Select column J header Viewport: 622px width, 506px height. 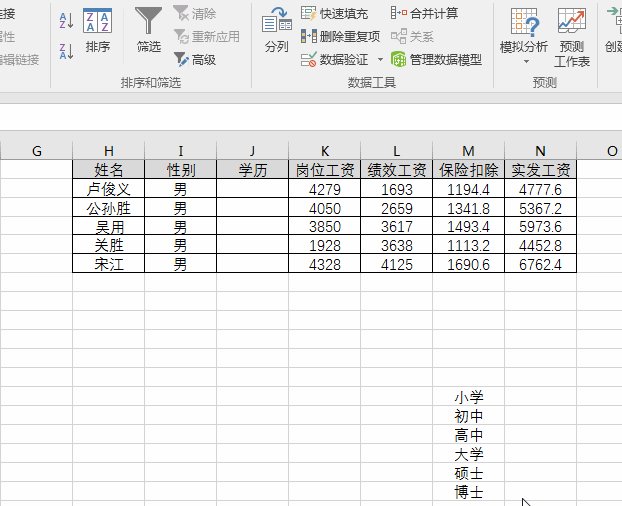tap(253, 151)
